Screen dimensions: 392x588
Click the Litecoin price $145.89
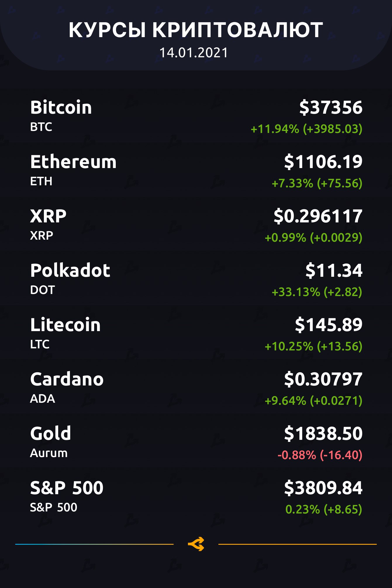pyautogui.click(x=329, y=325)
